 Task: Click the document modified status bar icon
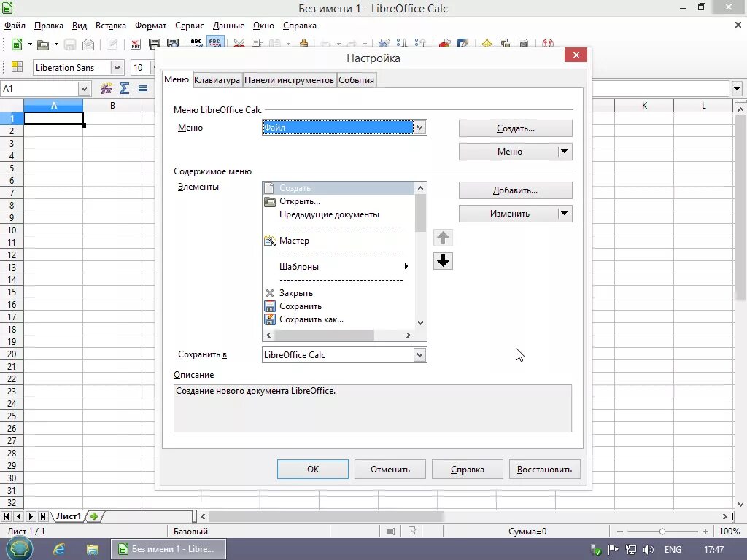(412, 531)
